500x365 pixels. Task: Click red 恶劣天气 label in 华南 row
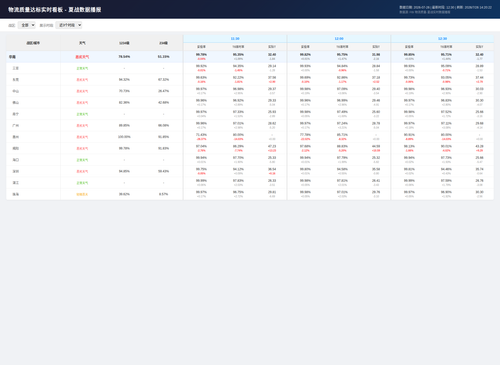82,57
